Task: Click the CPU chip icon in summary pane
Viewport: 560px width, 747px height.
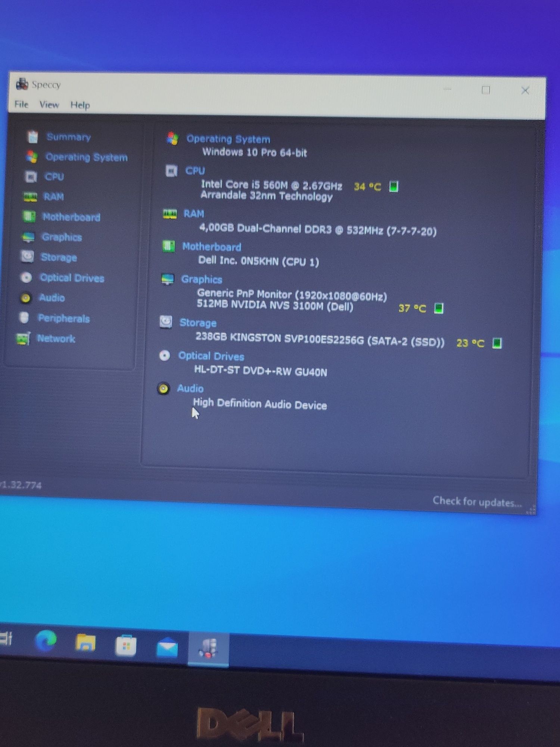Action: point(171,171)
